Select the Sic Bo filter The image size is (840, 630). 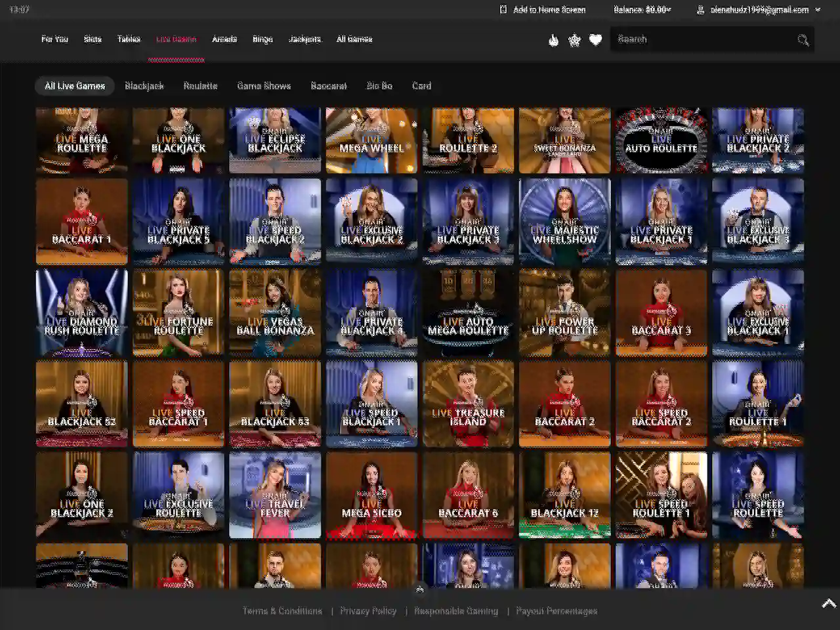[379, 86]
